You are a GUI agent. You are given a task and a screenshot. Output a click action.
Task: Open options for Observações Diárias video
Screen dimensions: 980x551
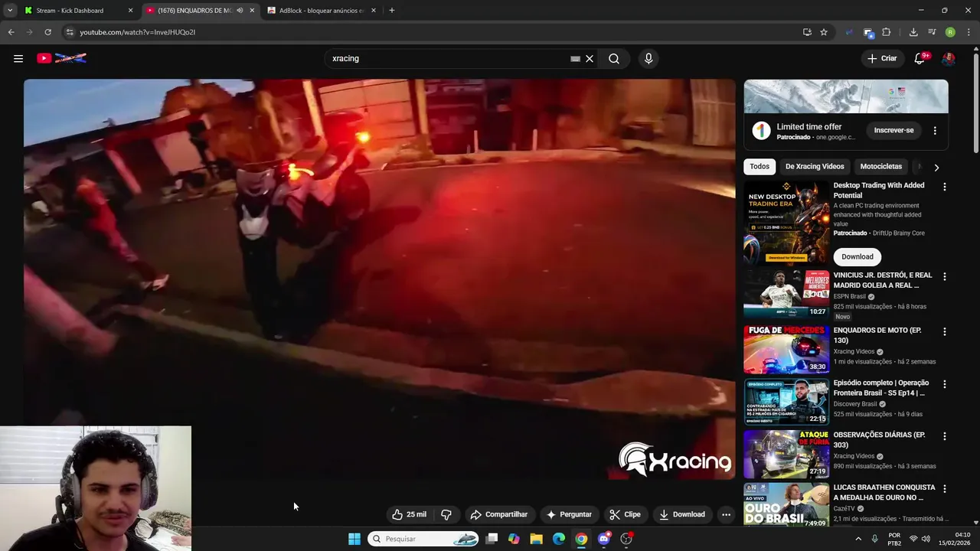coord(944,436)
